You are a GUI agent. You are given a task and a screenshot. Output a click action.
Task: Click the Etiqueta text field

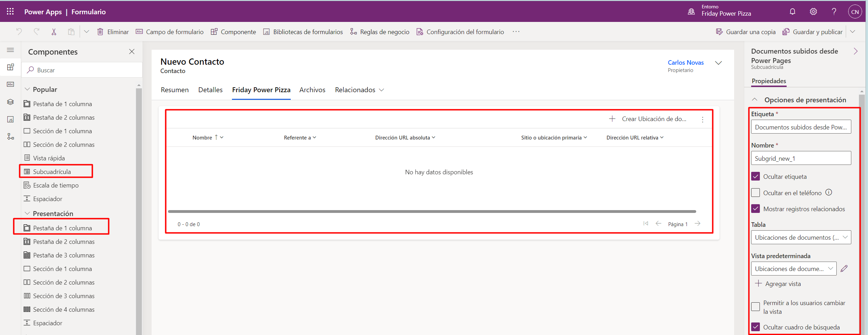[801, 127]
